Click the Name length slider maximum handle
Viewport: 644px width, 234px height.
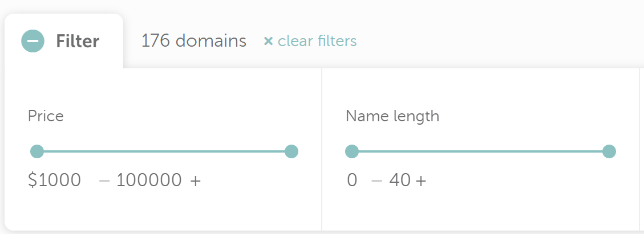coord(609,151)
